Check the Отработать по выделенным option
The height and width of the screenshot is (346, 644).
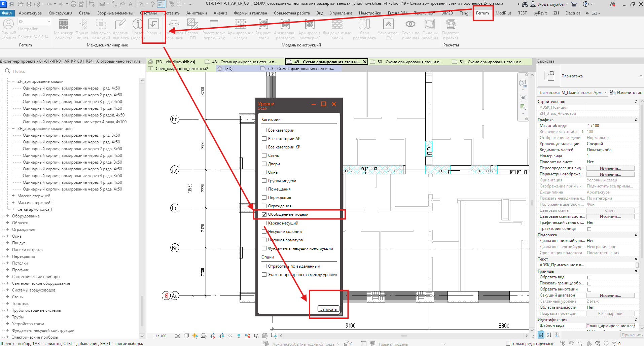click(x=264, y=266)
